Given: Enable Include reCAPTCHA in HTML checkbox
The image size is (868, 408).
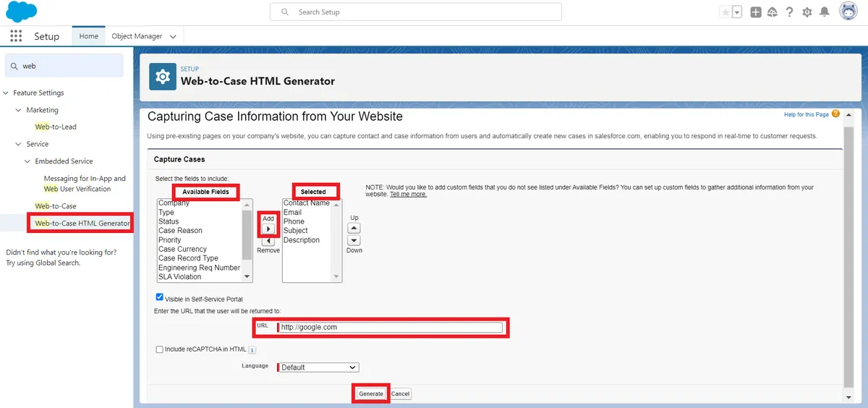Looking at the screenshot, I should pyautogui.click(x=160, y=349).
